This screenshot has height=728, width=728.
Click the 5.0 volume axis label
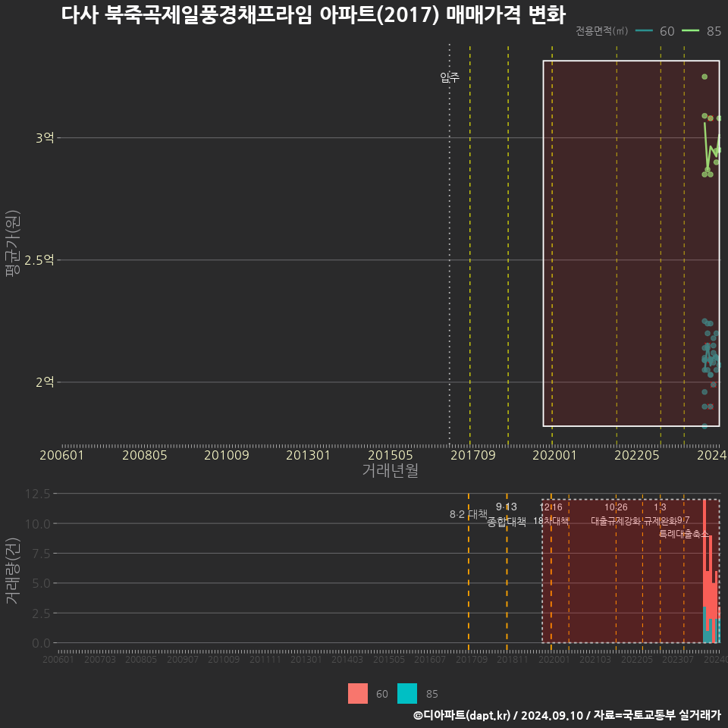pos(41,583)
